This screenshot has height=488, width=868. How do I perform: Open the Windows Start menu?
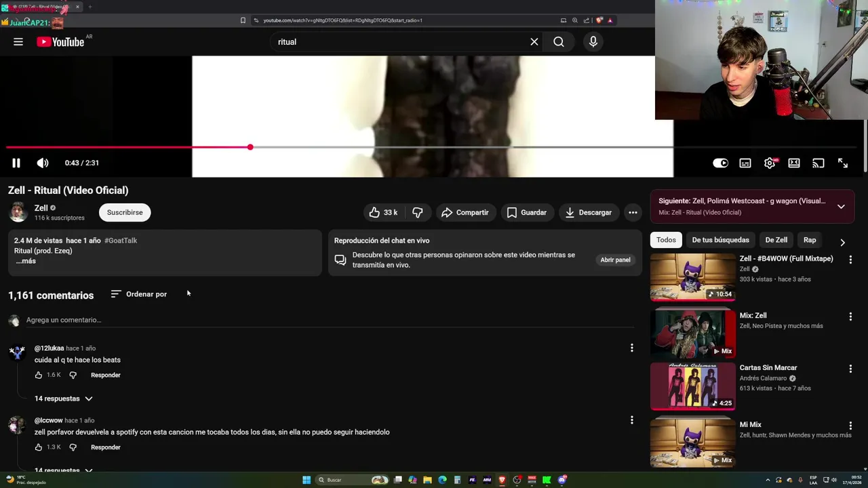point(307,480)
